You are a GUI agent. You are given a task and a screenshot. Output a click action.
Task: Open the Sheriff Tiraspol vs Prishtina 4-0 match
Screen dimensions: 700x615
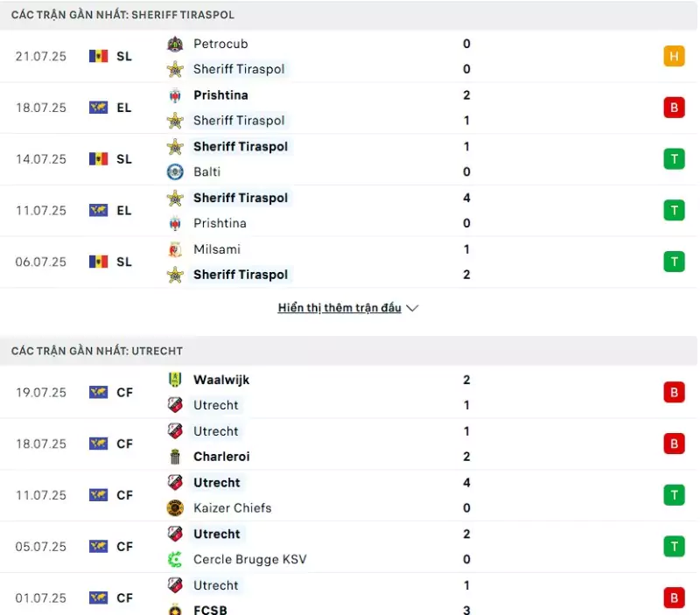pyautogui.click(x=349, y=211)
